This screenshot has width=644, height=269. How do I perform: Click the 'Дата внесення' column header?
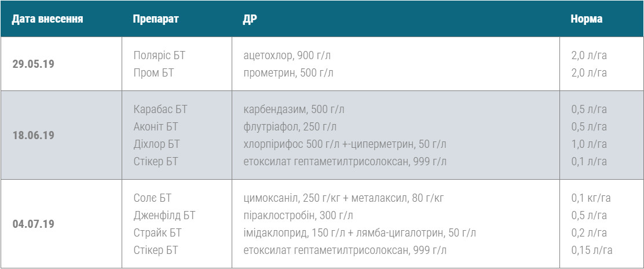coord(47,19)
